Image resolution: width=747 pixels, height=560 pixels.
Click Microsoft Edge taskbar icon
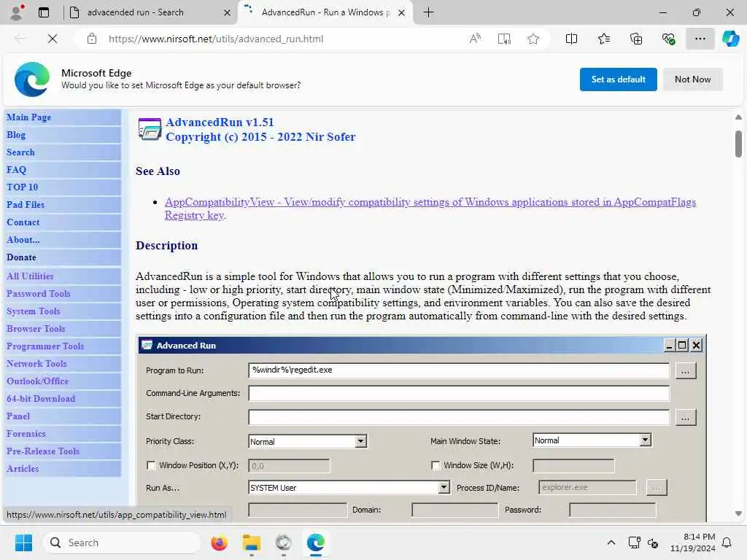(315, 542)
